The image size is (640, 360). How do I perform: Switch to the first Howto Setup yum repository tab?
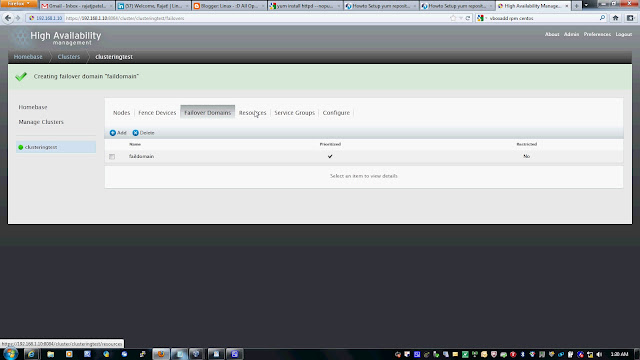pyautogui.click(x=381, y=6)
